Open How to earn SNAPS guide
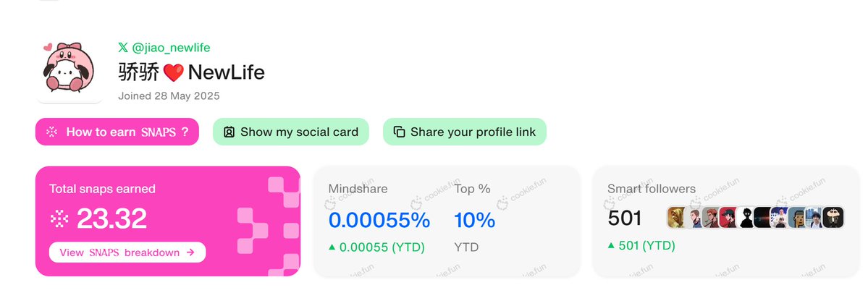The image size is (868, 306). point(117,132)
